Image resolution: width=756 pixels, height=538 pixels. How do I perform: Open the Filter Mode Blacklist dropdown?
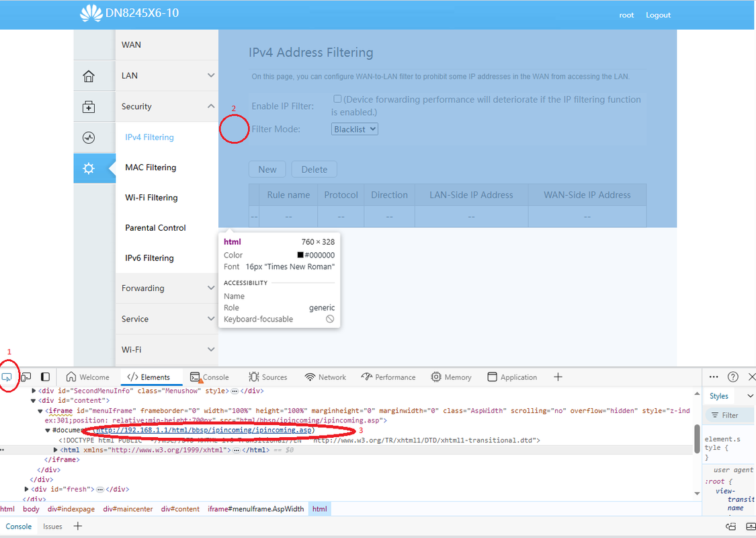click(354, 129)
